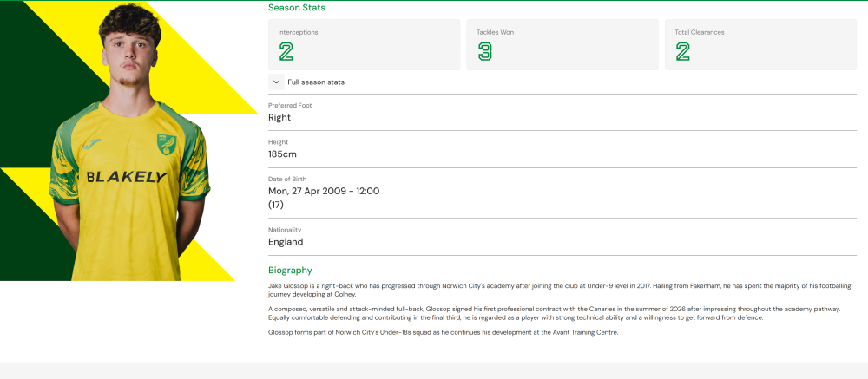Select the Total Clearances stat card
Screen dimensions: 868x379
pyautogui.click(x=760, y=45)
